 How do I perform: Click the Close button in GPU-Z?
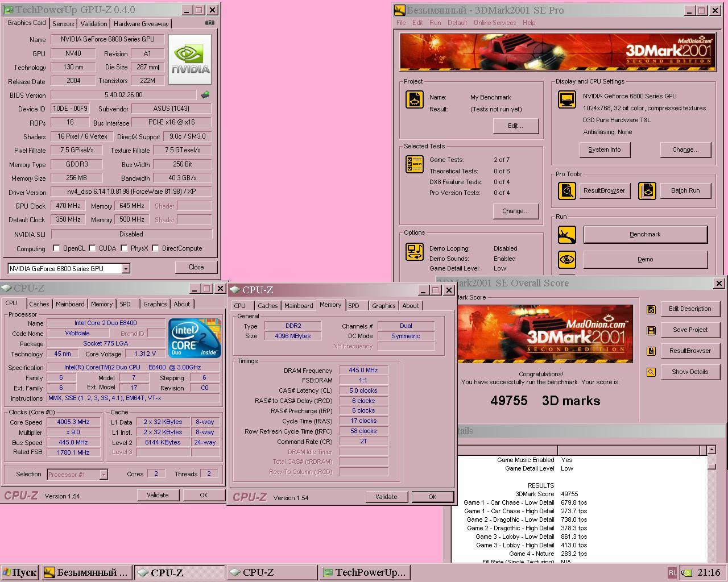(x=196, y=267)
